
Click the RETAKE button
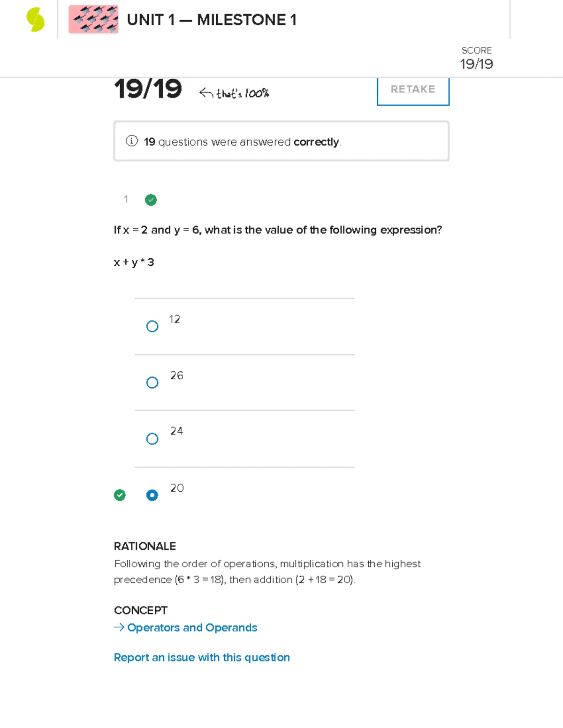413,90
